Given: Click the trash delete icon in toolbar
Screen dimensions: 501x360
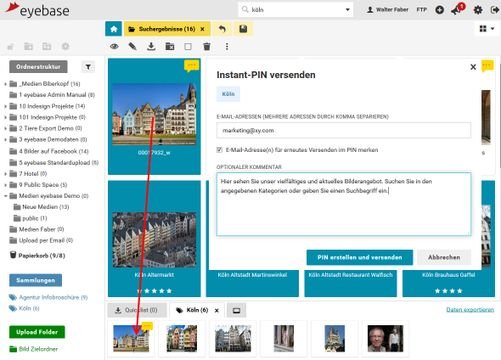Looking at the screenshot, I should pyautogui.click(x=207, y=46).
